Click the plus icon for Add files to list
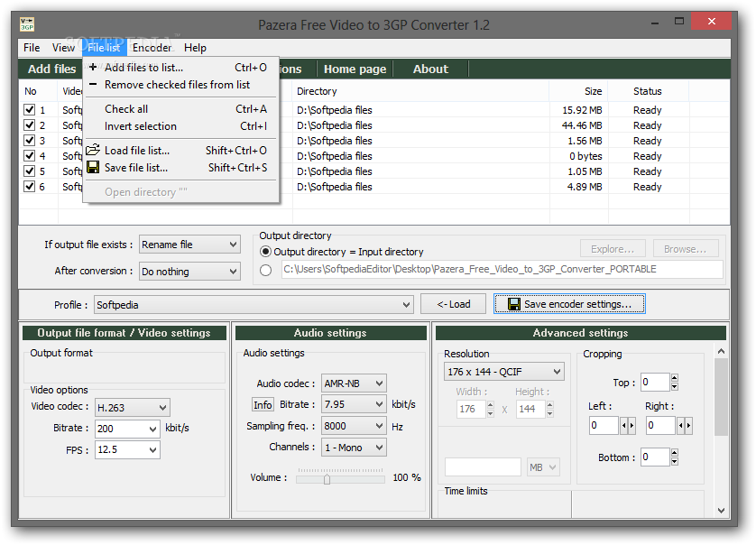The image size is (756, 545). [93, 67]
